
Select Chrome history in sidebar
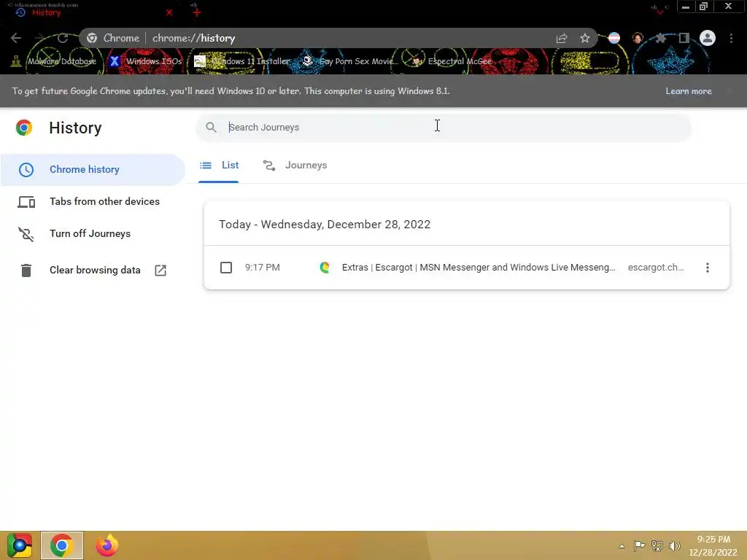click(93, 169)
